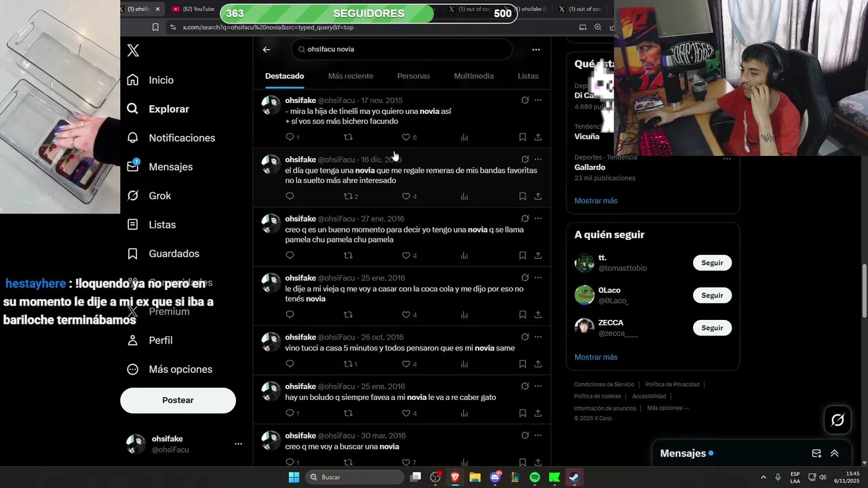Switch to Más reciente tab
The height and width of the screenshot is (488, 868).
[x=351, y=76]
